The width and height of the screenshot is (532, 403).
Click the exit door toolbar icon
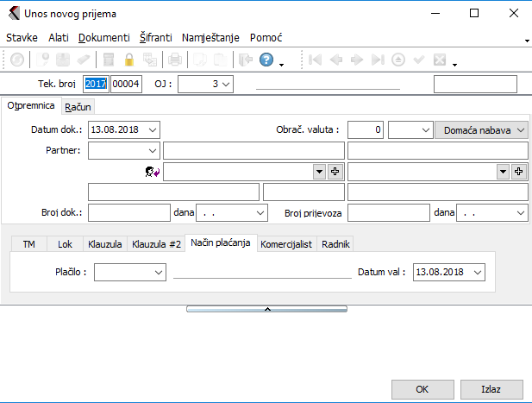(244, 60)
